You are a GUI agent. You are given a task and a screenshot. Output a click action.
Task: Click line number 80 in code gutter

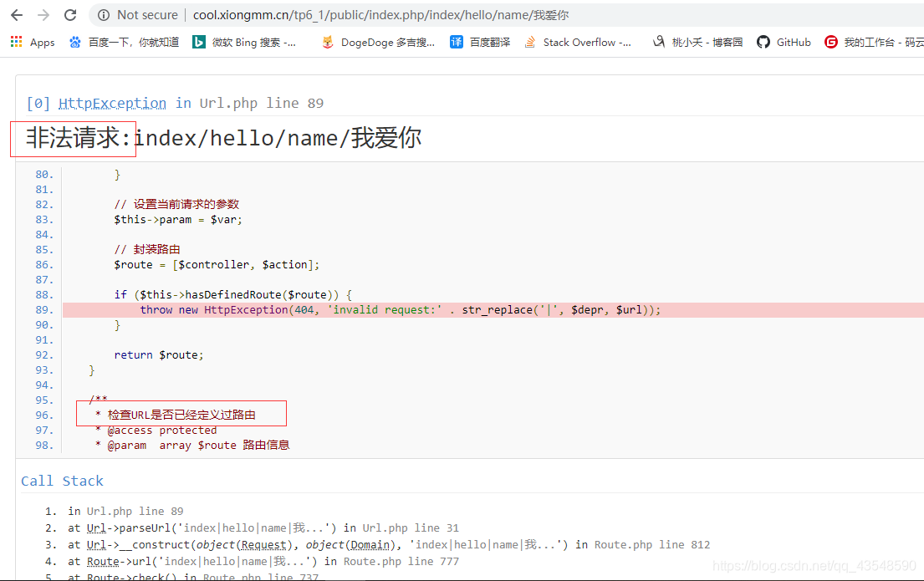coord(44,175)
